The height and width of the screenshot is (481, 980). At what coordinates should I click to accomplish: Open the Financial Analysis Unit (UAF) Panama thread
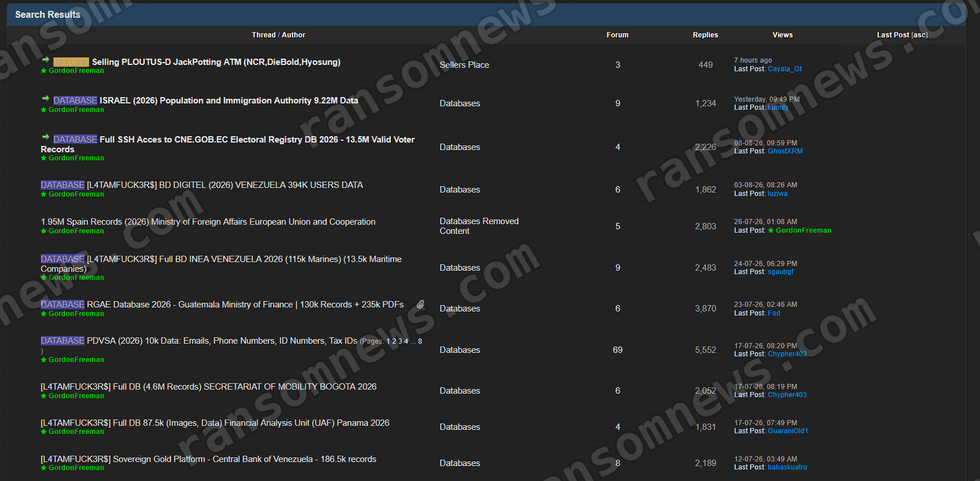coord(215,423)
